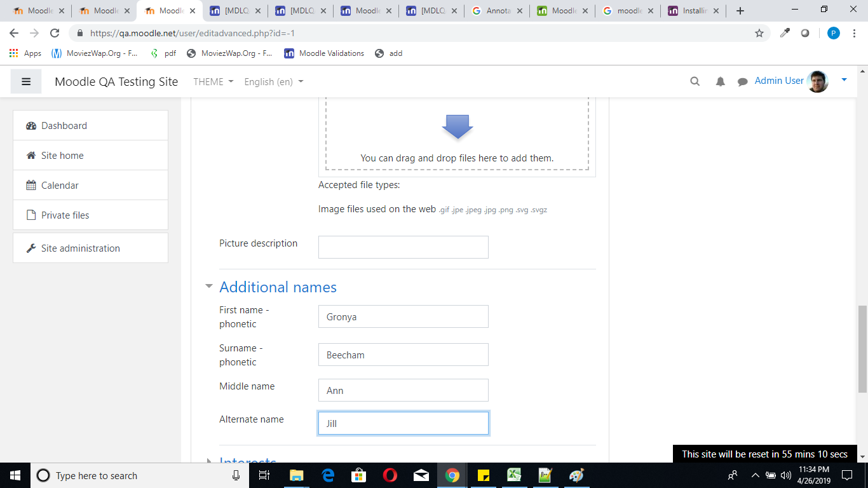This screenshot has height=488, width=868.
Task: Open the pdf bookmark
Action: point(163,53)
